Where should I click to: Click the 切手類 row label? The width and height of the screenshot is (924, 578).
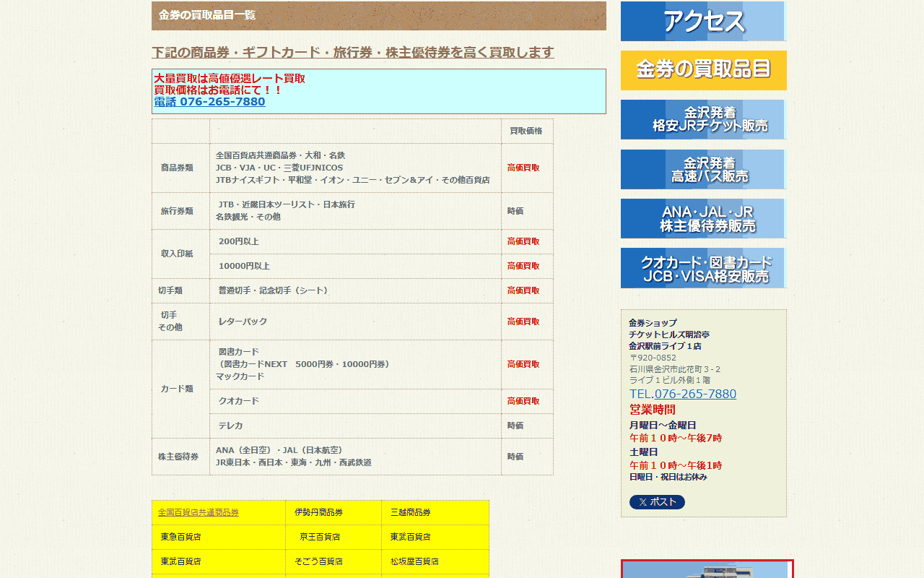(170, 290)
